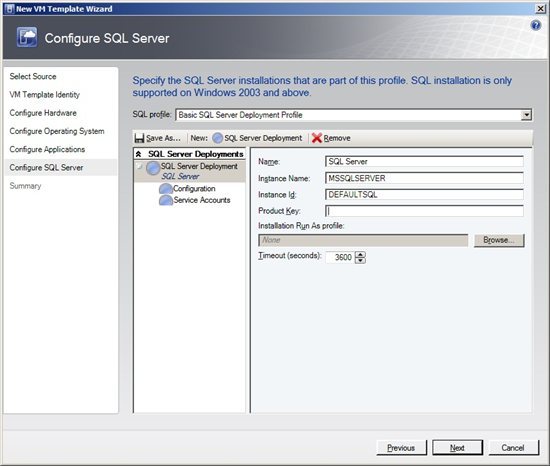The width and height of the screenshot is (550, 466).
Task: Click the Timeout seconds value field
Action: pos(340,257)
